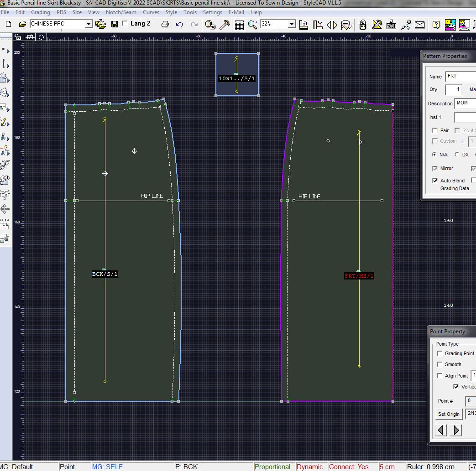The width and height of the screenshot is (476, 471).
Task: Click the Save floppy disk icon
Action: (115, 24)
